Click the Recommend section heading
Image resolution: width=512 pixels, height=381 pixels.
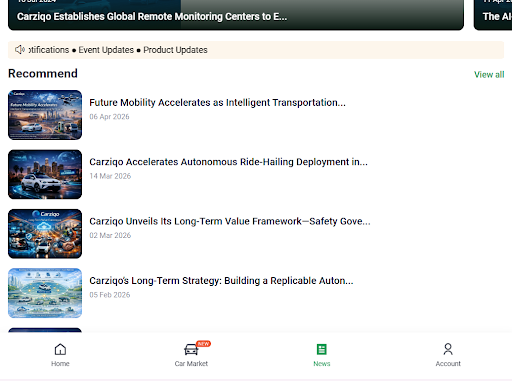tap(43, 73)
